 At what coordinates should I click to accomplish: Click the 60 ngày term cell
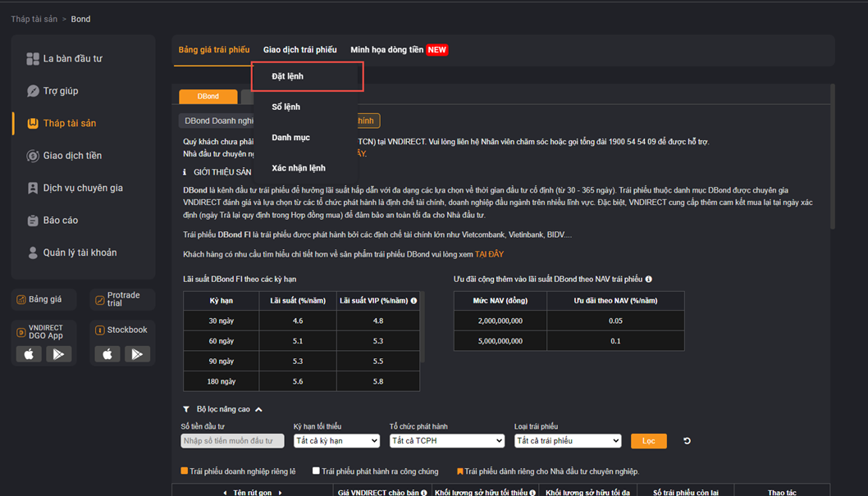coord(222,341)
